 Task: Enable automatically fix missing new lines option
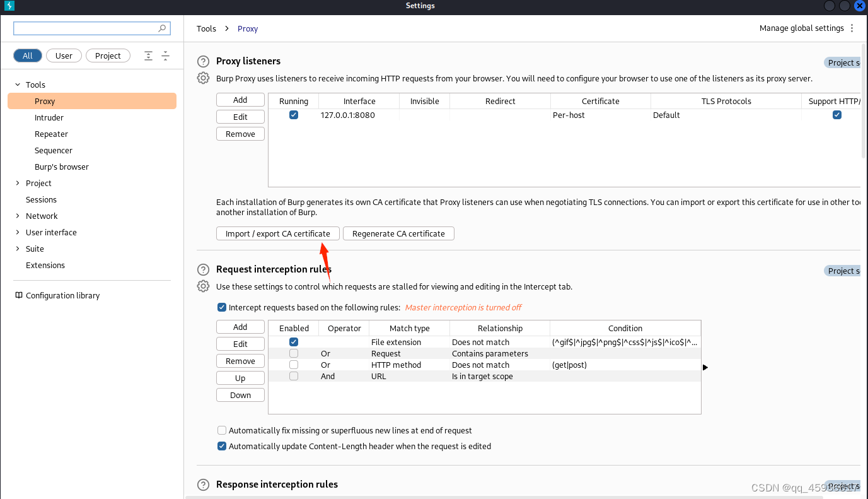tap(221, 430)
